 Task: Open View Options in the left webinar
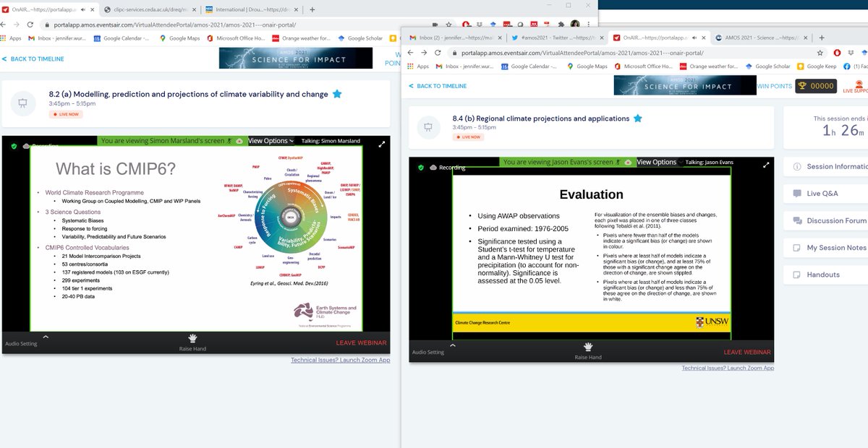tap(271, 141)
